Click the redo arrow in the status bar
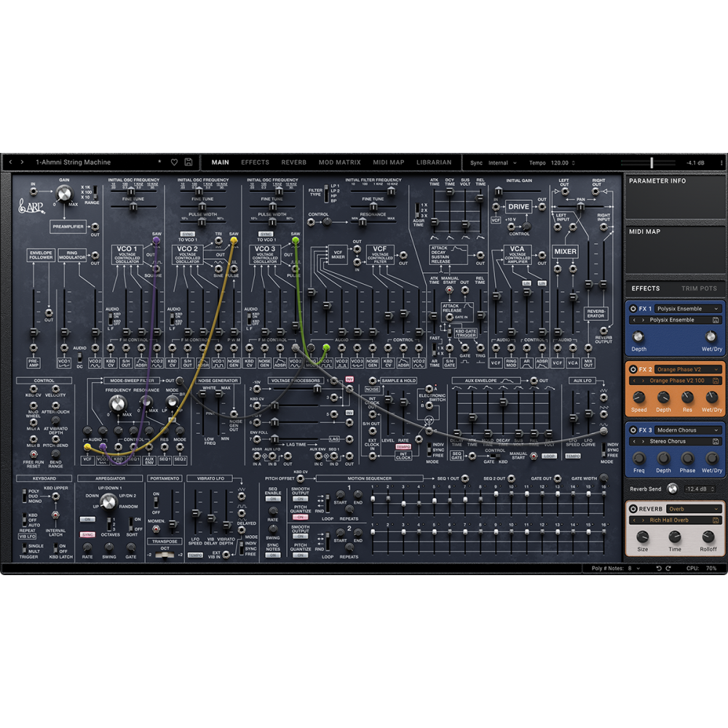Viewport: 728px width, 728px height. click(670, 568)
